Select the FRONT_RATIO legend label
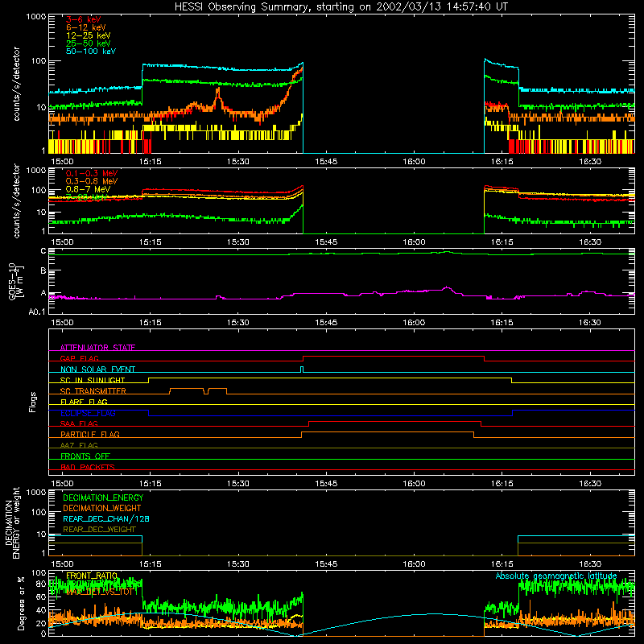This screenshot has height=644, width=644. (x=92, y=576)
